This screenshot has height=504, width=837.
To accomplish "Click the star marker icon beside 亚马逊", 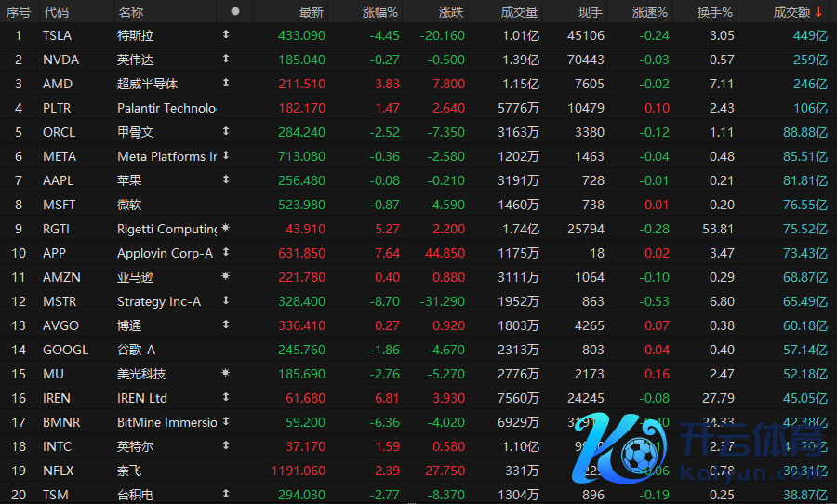I will (225, 277).
